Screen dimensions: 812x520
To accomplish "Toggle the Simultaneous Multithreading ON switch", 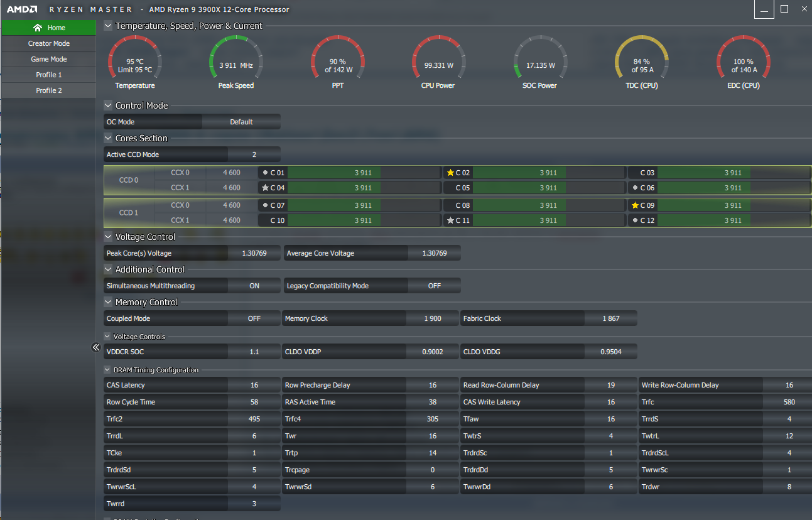I will click(x=254, y=286).
